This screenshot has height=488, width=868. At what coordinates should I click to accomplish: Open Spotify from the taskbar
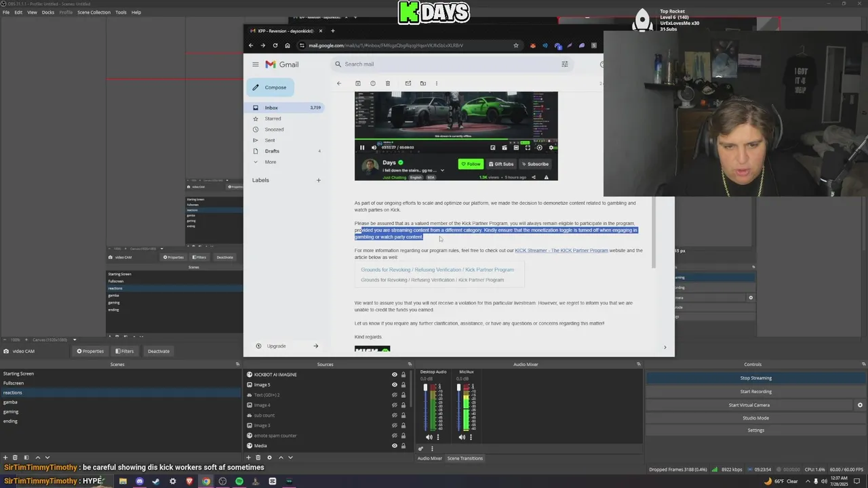pos(239,481)
